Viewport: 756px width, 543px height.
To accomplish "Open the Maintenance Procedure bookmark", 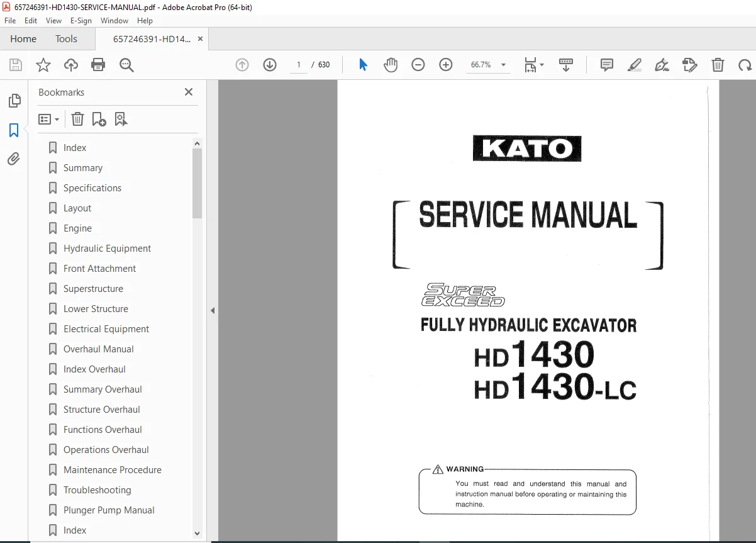I will tap(113, 470).
